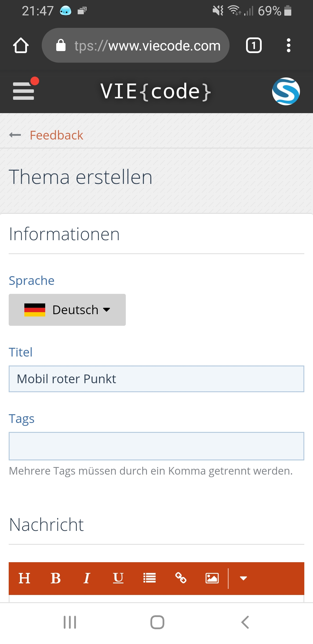Open the Deutsch language dropdown
Viewport: 313px width, 644px height.
click(67, 310)
